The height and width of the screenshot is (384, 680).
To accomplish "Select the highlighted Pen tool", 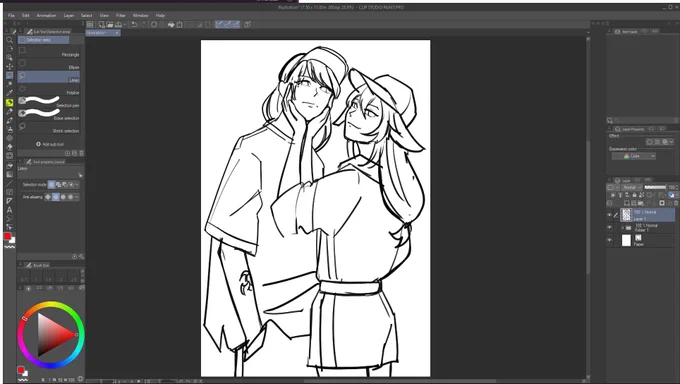I will tap(10, 102).
